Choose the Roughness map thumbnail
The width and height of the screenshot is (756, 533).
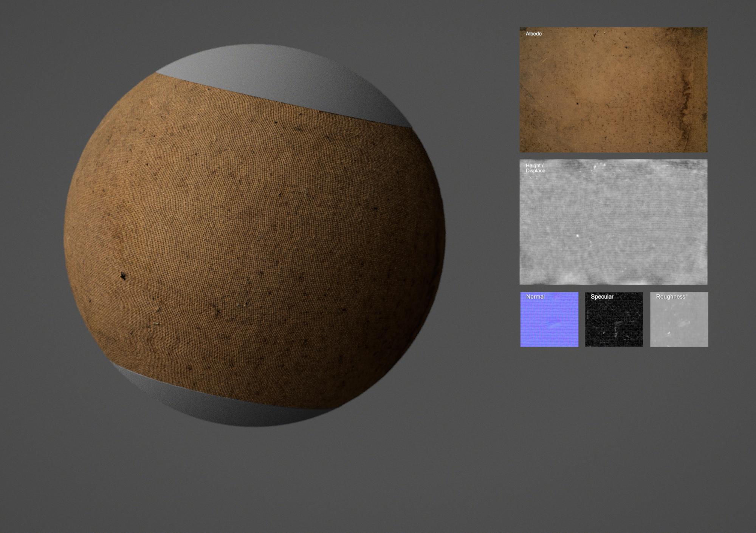(679, 319)
